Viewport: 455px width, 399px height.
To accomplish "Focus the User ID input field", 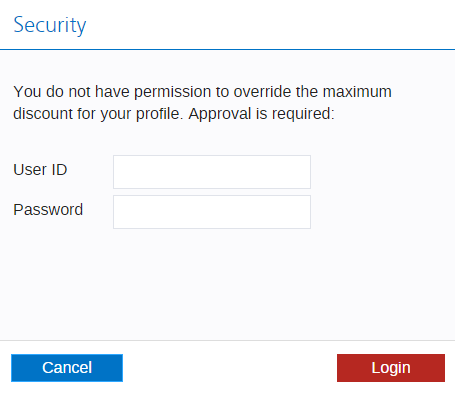I will 212,172.
